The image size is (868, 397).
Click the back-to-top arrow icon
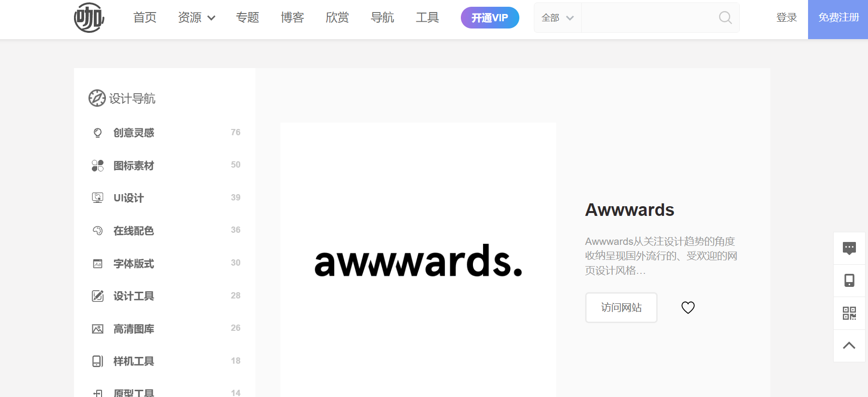[849, 345]
